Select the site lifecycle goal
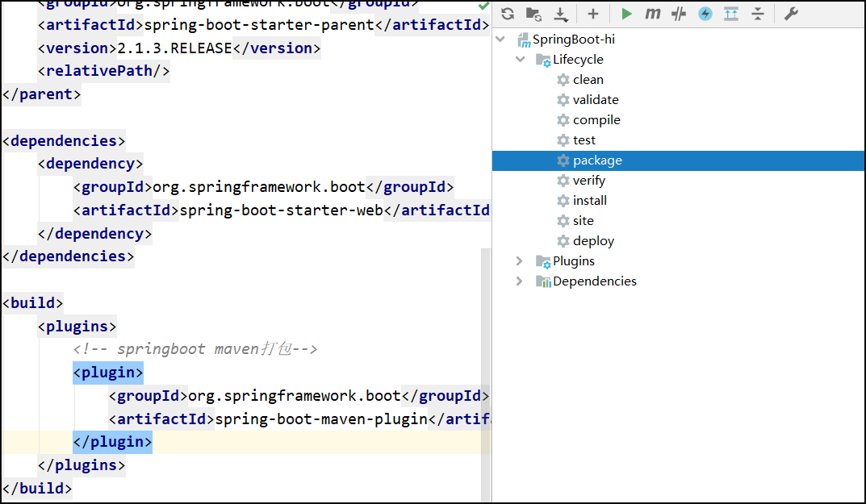This screenshot has width=866, height=504. tap(584, 221)
